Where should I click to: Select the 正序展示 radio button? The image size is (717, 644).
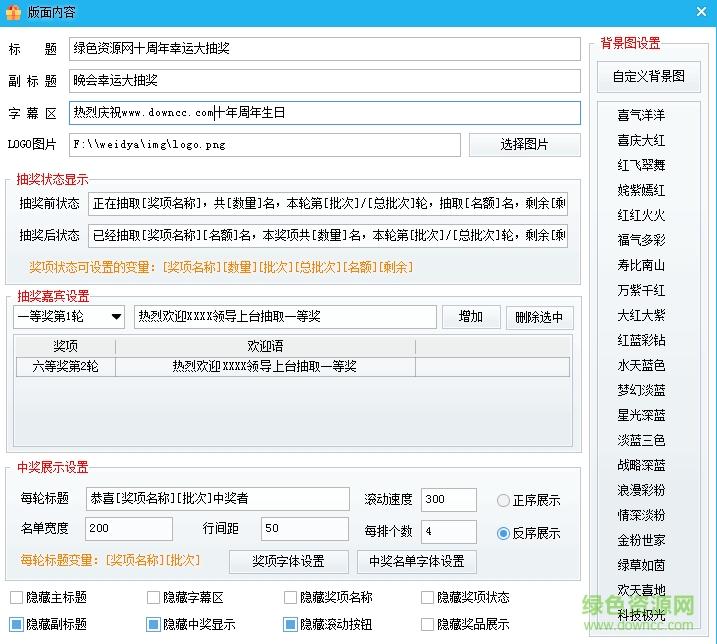504,500
